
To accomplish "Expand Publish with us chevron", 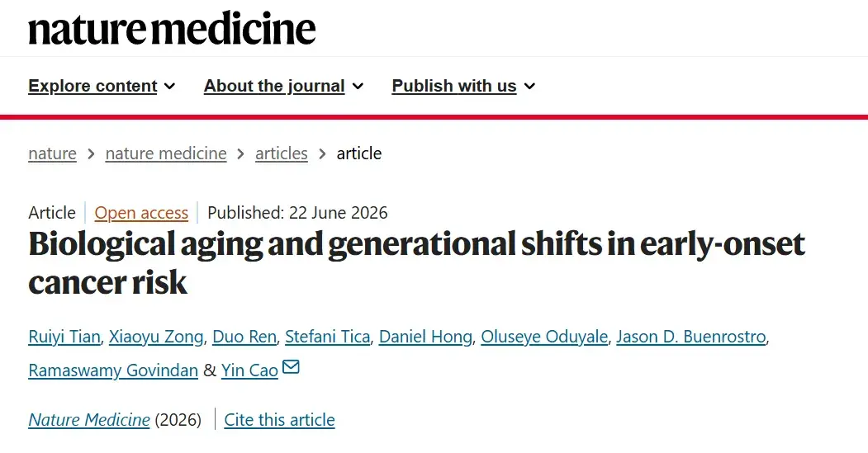I will (529, 87).
